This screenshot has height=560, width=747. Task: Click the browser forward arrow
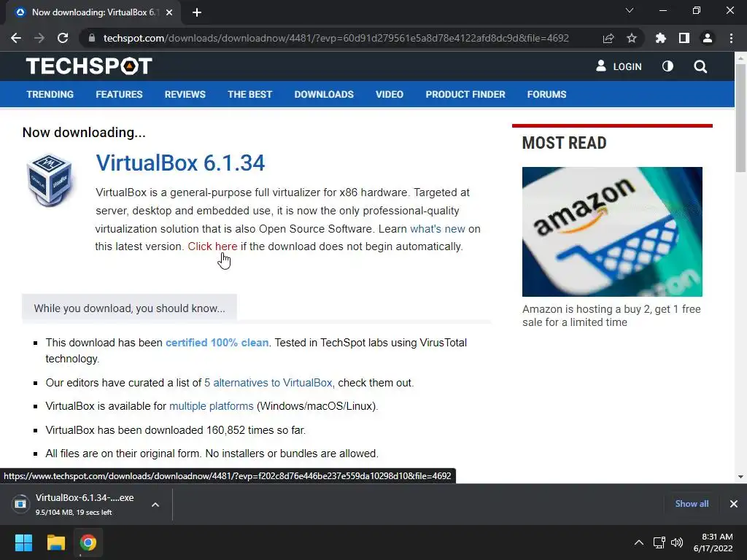click(39, 38)
